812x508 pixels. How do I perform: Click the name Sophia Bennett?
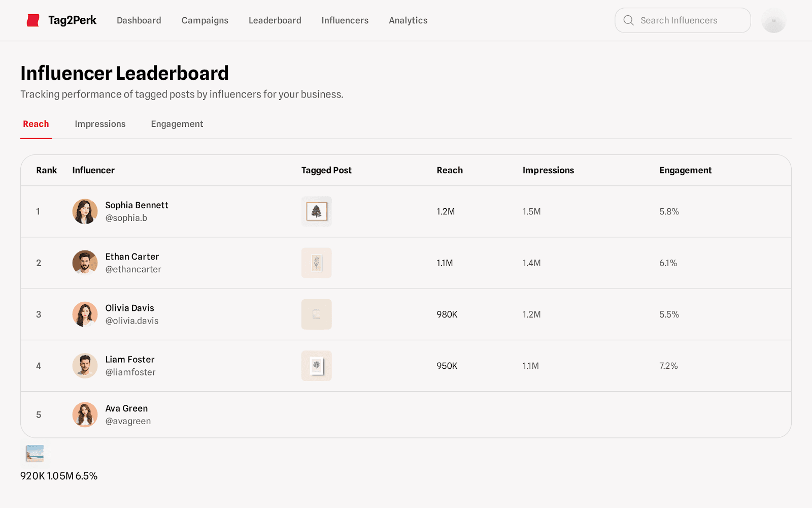[x=137, y=205]
